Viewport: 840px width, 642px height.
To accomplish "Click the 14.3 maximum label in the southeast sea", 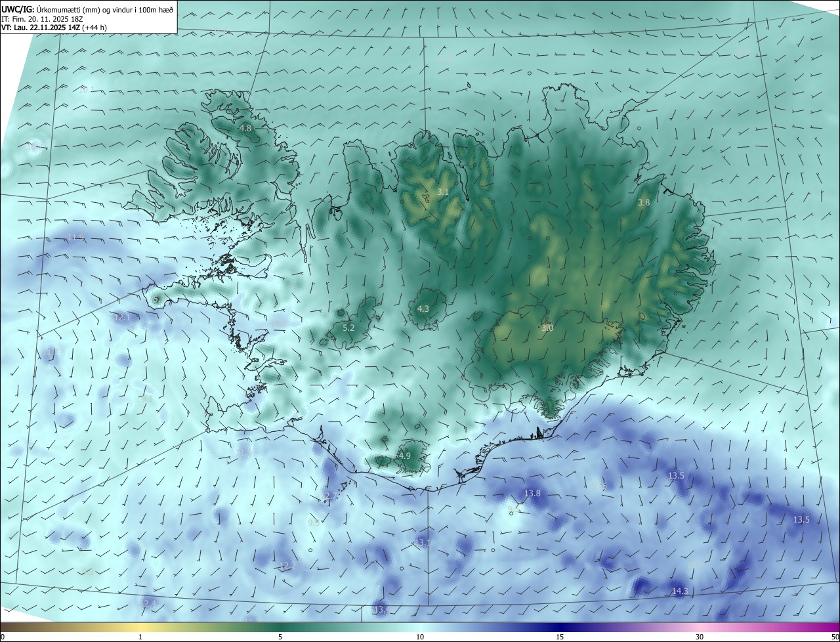I will [680, 591].
